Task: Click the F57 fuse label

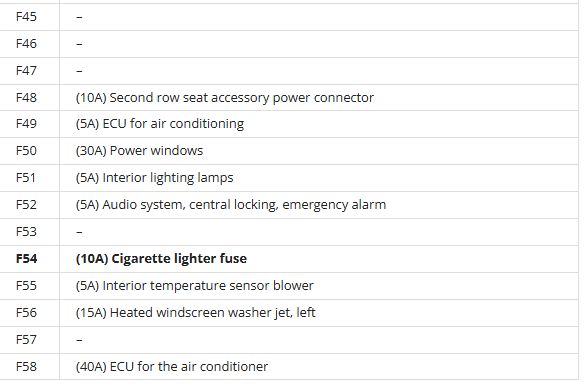Action: [26, 340]
